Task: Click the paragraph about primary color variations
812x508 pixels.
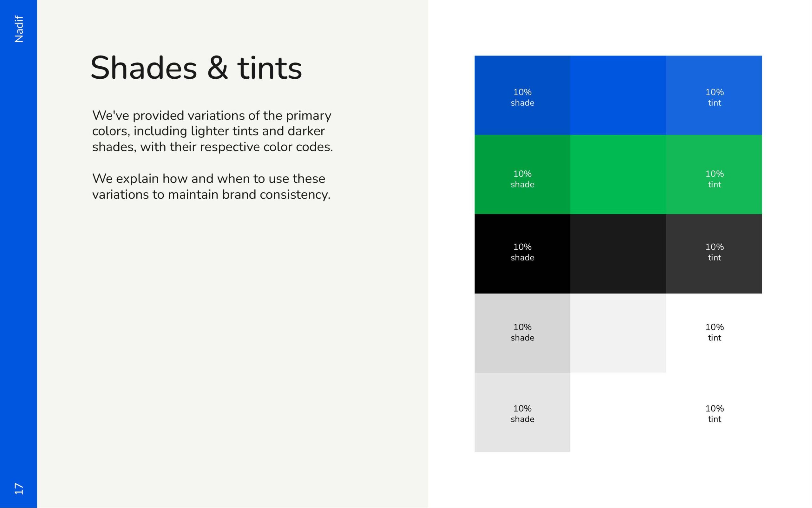Action: click(213, 131)
